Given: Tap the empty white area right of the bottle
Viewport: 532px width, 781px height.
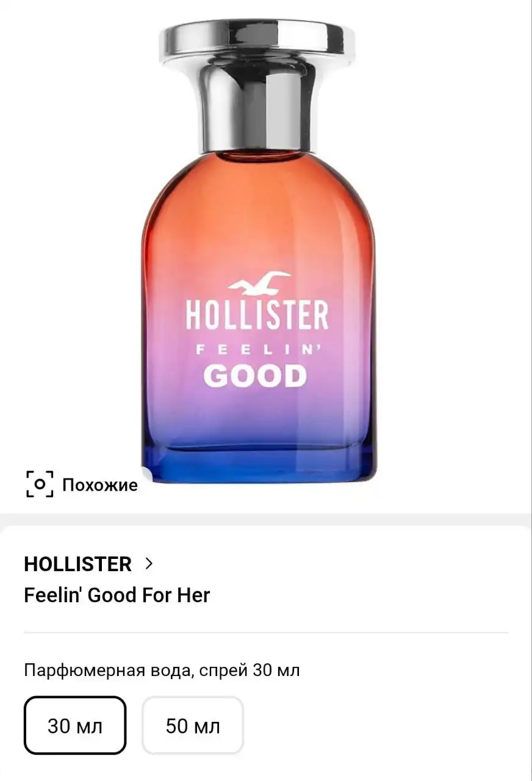Looking at the screenshot, I should (x=455, y=244).
